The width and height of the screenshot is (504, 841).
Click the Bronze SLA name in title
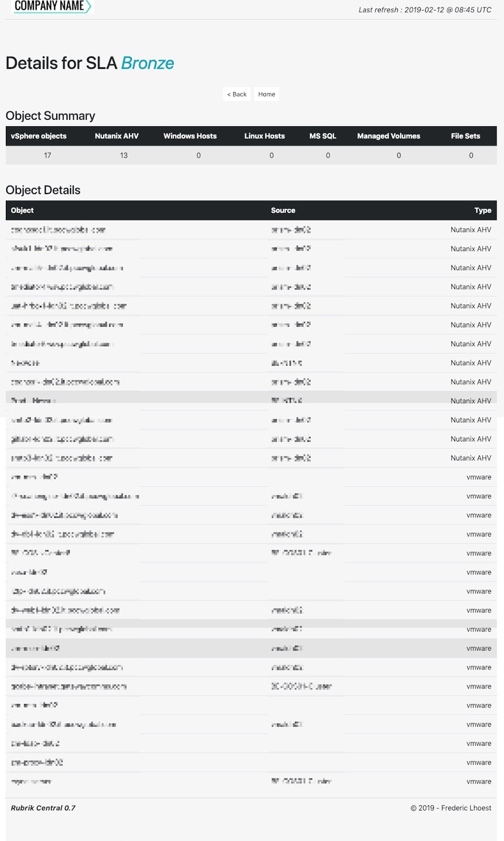pos(148,63)
